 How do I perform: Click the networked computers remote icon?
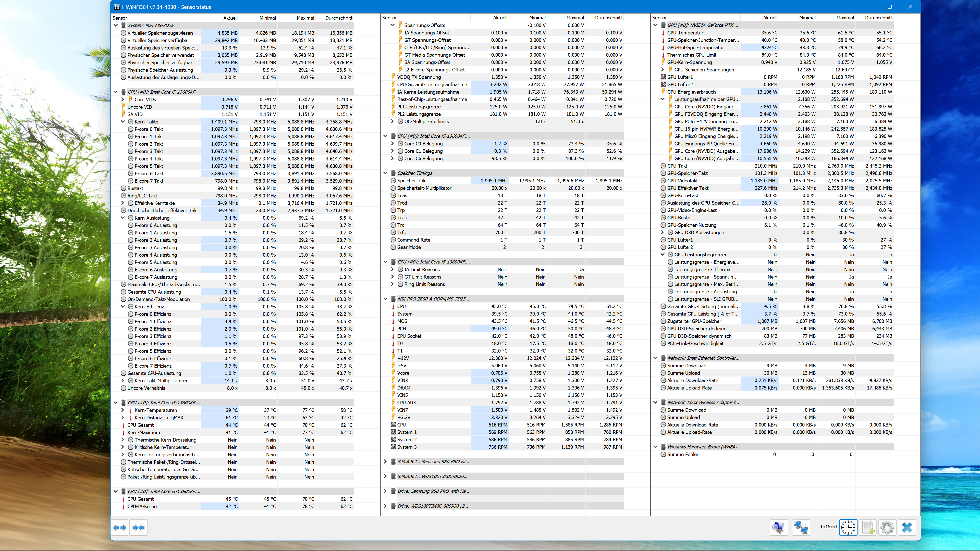(x=801, y=528)
